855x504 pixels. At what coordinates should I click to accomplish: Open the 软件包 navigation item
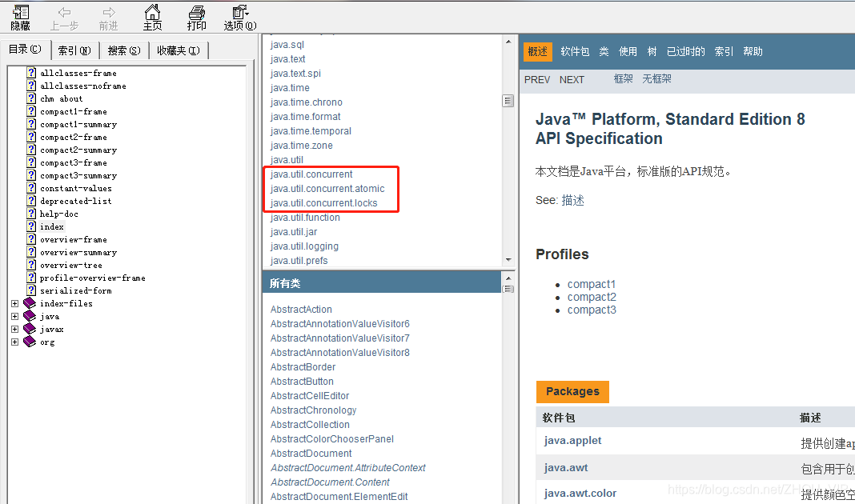[575, 51]
